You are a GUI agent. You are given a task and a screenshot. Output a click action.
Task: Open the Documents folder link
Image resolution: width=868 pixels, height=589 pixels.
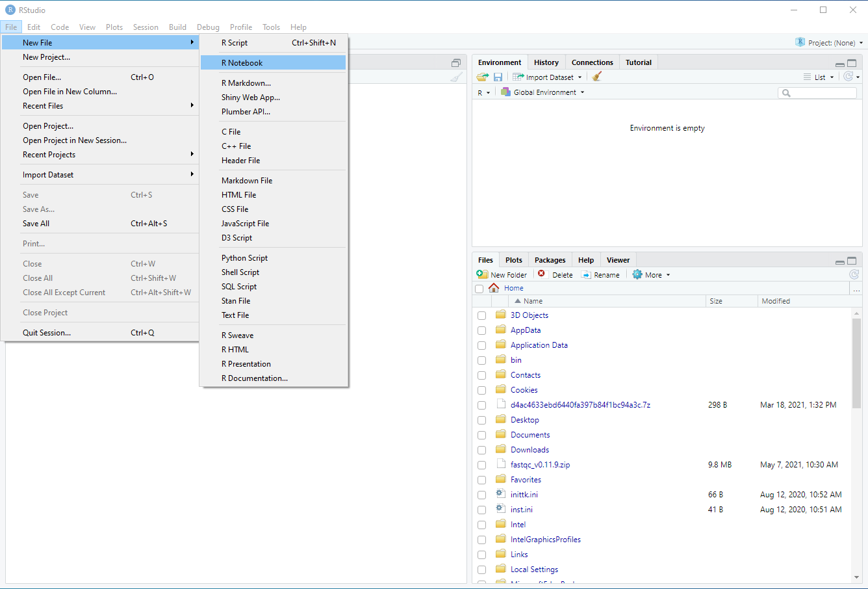coord(530,435)
